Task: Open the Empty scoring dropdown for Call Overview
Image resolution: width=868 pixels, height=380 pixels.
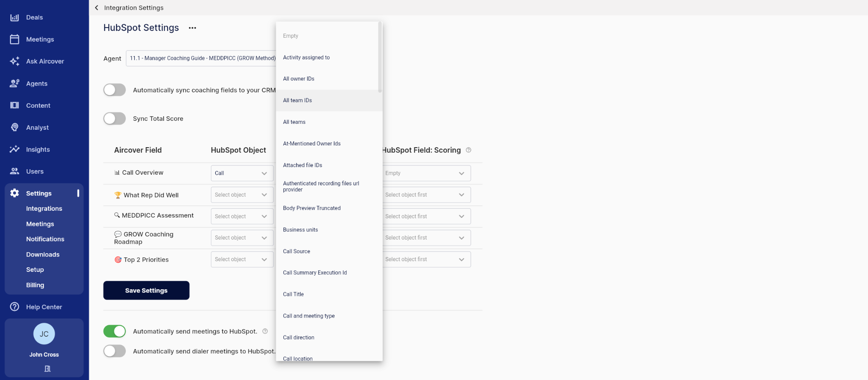Action: pyautogui.click(x=426, y=173)
